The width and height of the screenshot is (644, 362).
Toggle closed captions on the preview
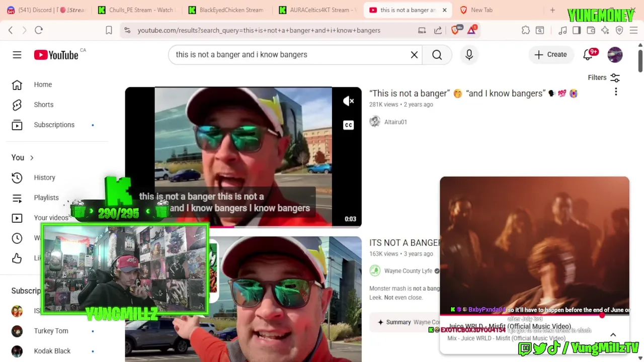[348, 125]
